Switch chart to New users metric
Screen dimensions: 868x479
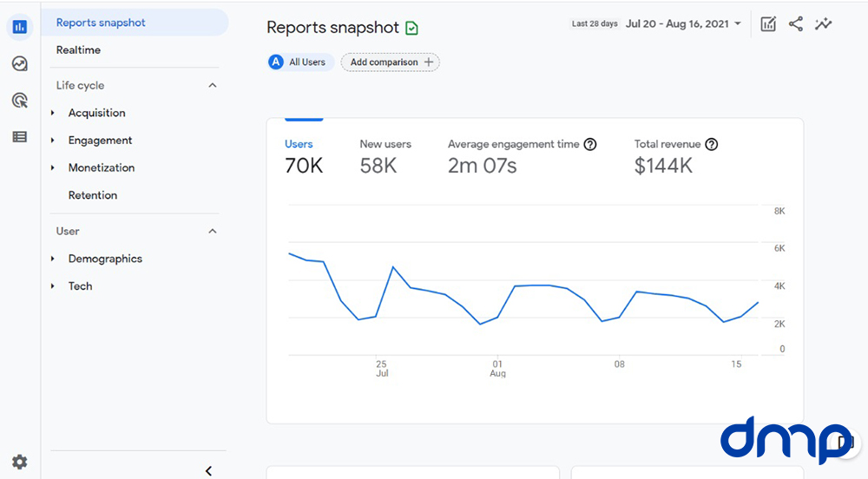point(385,156)
